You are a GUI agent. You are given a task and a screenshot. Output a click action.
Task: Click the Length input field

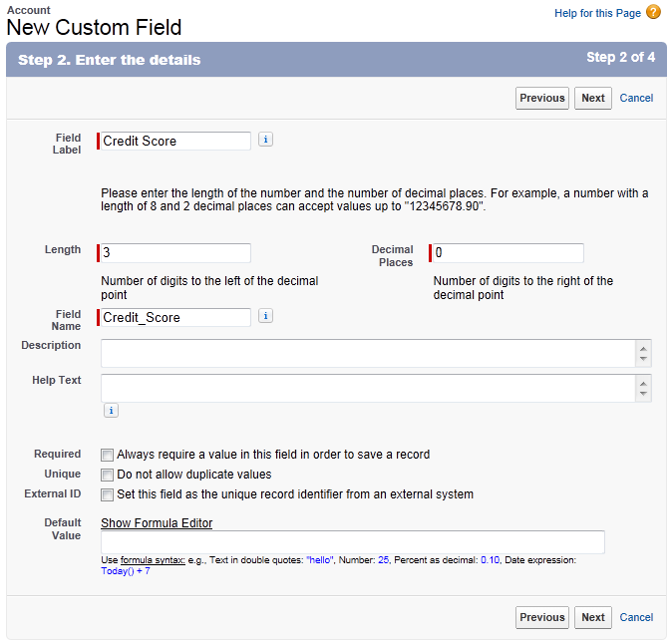(x=175, y=253)
